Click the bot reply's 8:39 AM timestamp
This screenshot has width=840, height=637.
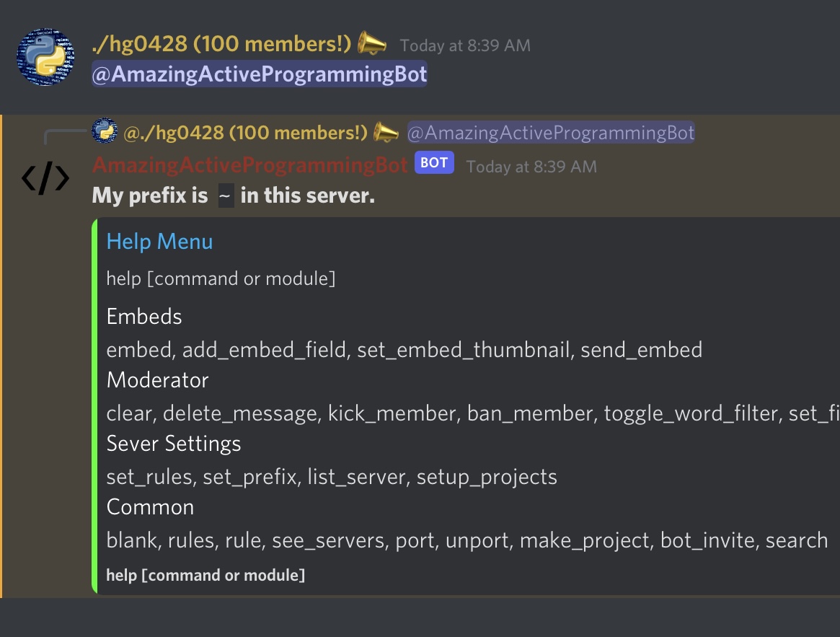click(531, 167)
